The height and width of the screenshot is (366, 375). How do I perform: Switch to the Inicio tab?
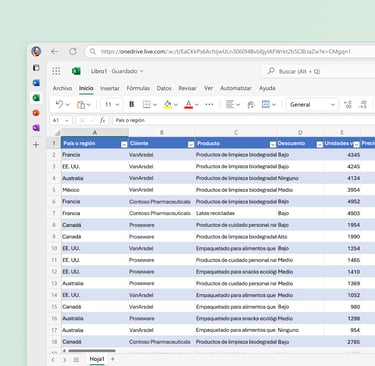click(x=86, y=88)
